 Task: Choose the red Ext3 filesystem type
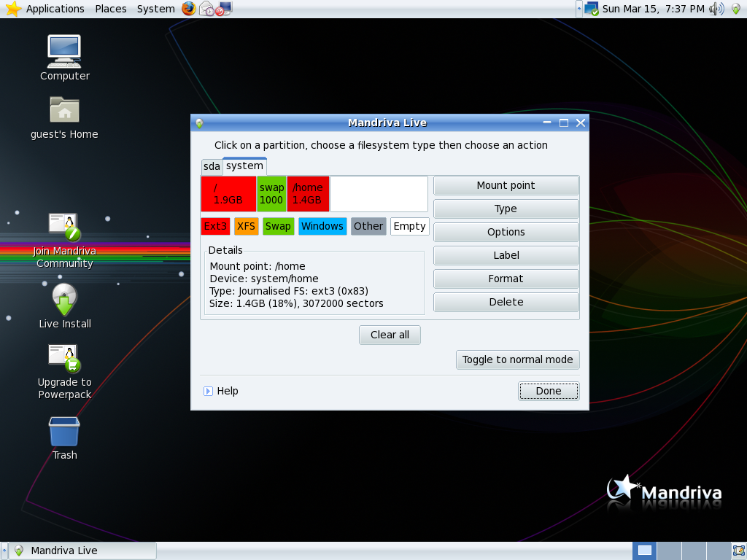tap(215, 226)
